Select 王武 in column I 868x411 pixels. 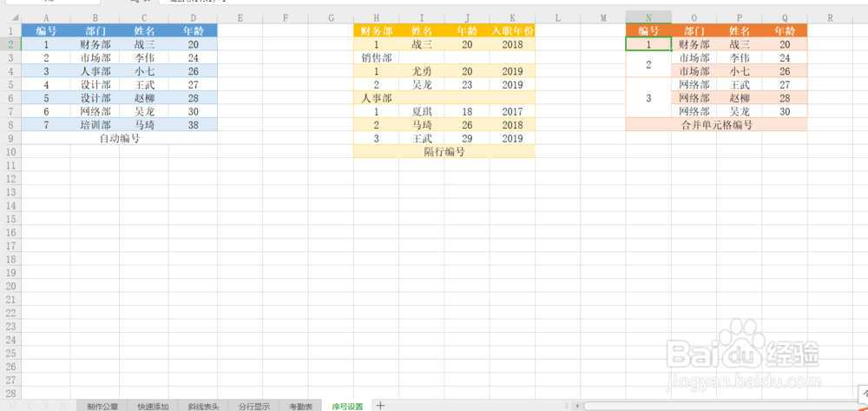[x=421, y=138]
